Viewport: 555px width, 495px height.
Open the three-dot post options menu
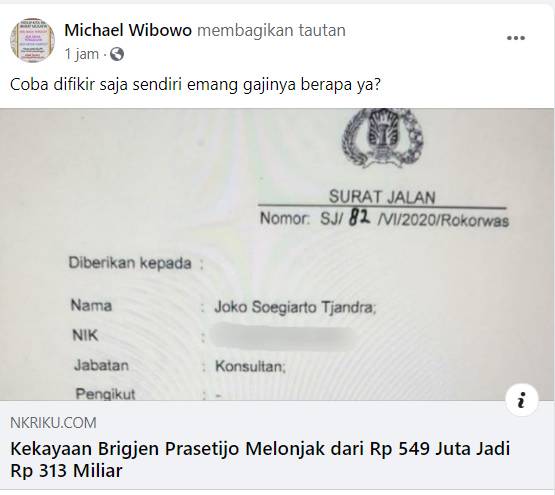515,38
